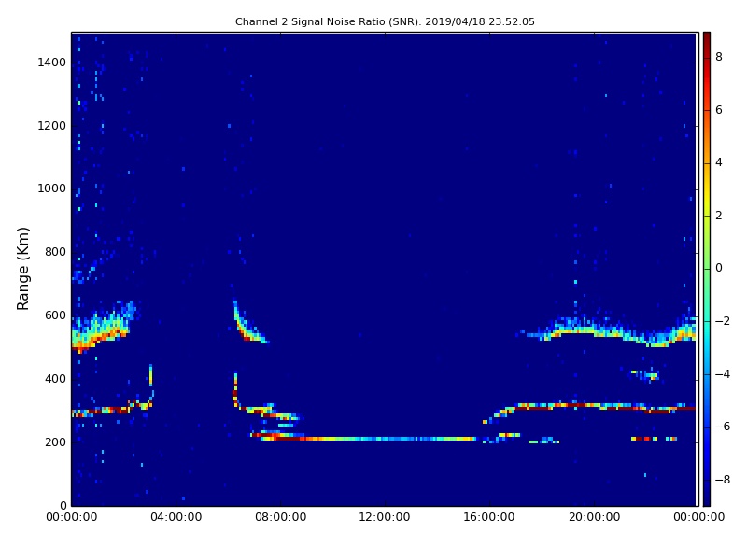747x560 pixels.
Task: Click the 1000 tick label on range axis
Action: click(x=52, y=189)
